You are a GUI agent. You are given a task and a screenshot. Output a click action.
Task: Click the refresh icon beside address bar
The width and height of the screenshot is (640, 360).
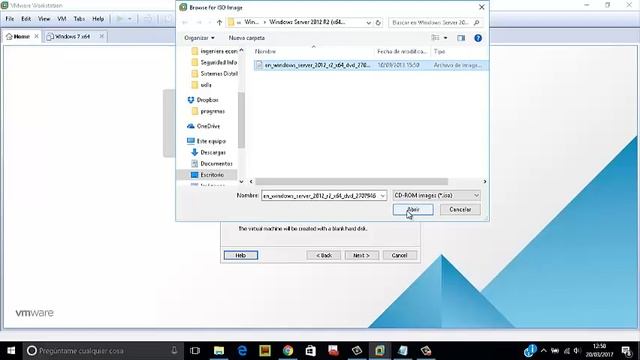(378, 22)
